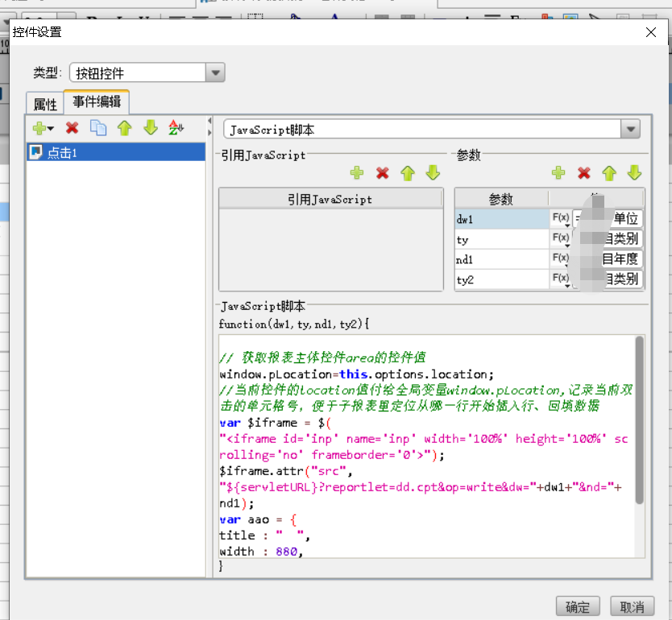This screenshot has height=620, width=672.
Task: Select the 点击1 event in the list
Action: [x=116, y=152]
